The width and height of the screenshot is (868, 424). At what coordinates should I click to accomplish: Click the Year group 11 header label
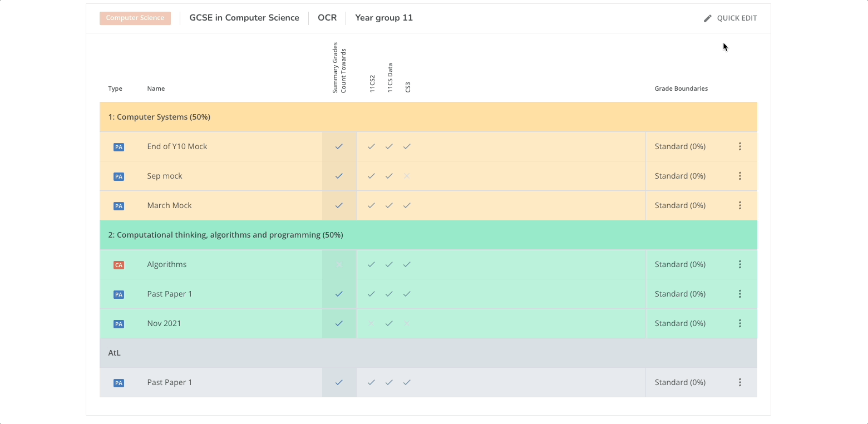pyautogui.click(x=384, y=17)
